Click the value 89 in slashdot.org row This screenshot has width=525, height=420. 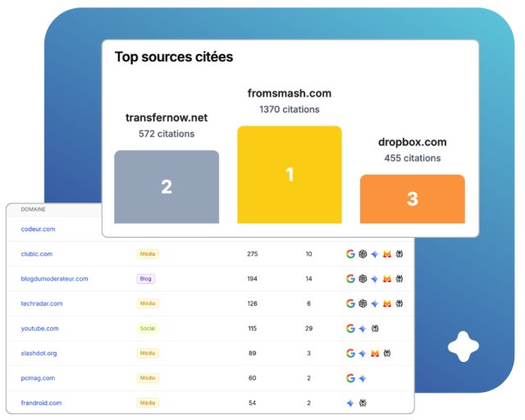coord(253,353)
